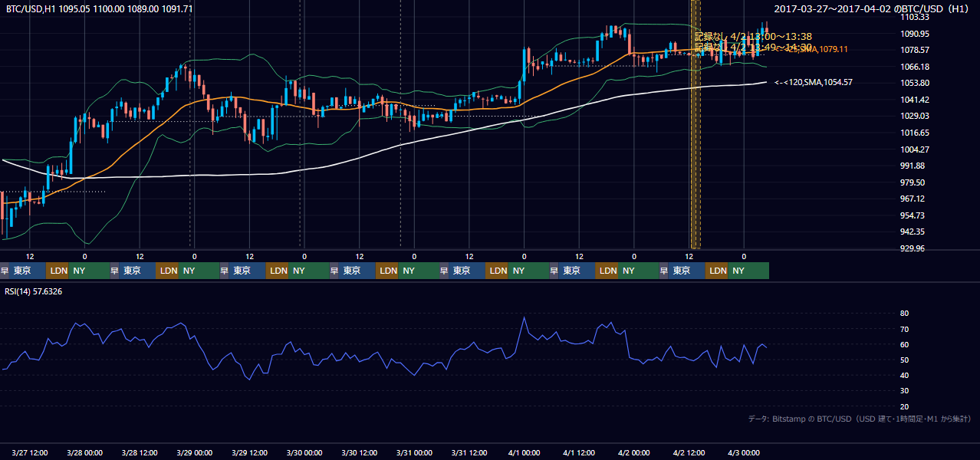Click the 3/28 00:00 time axis label

84,452
